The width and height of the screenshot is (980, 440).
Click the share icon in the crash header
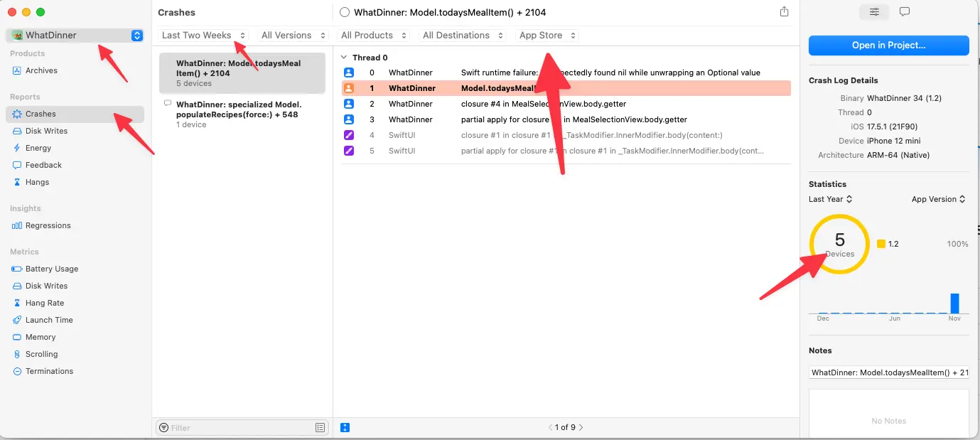pyautogui.click(x=784, y=12)
